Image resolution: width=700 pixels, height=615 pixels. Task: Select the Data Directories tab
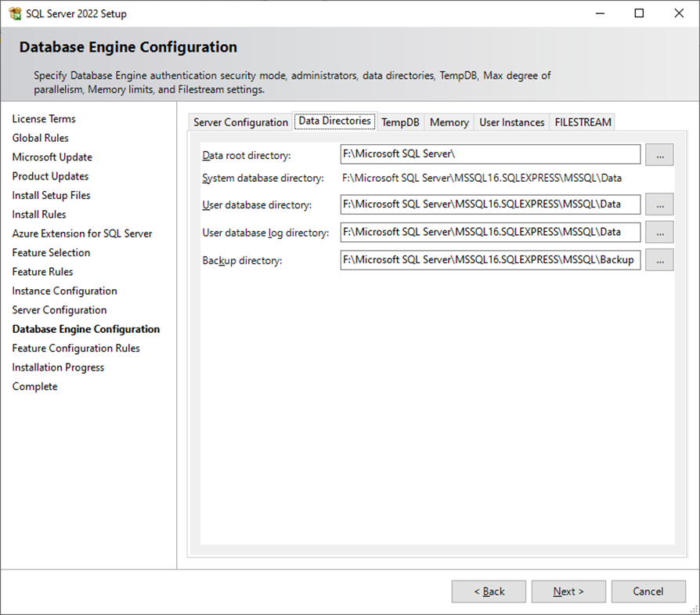tap(335, 121)
